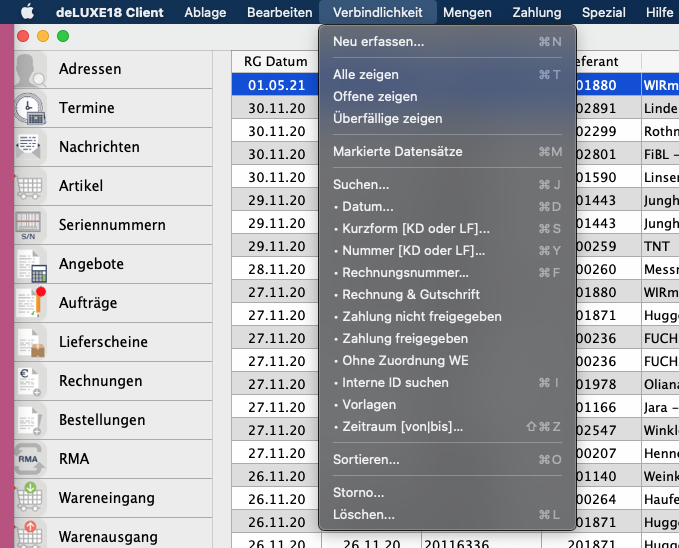Select Kurzform [KD oder LF]... option
679x548 pixels.
click(447, 229)
